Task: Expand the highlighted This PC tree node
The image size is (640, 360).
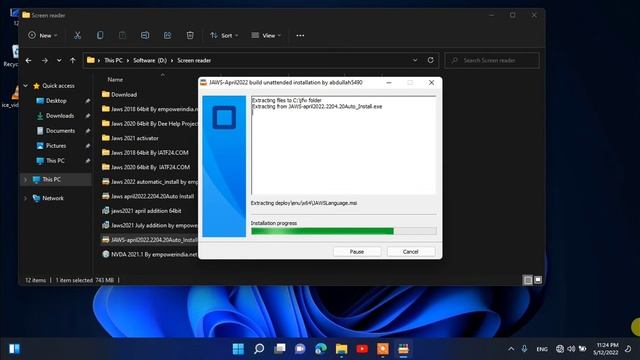Action: tap(26, 180)
